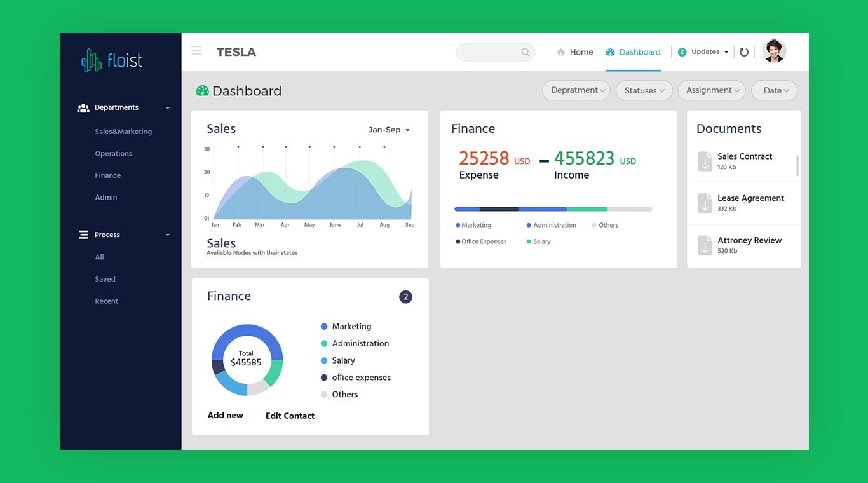Download the Sales Contract file icon
Viewport: 868px width, 483px height.
[705, 161]
